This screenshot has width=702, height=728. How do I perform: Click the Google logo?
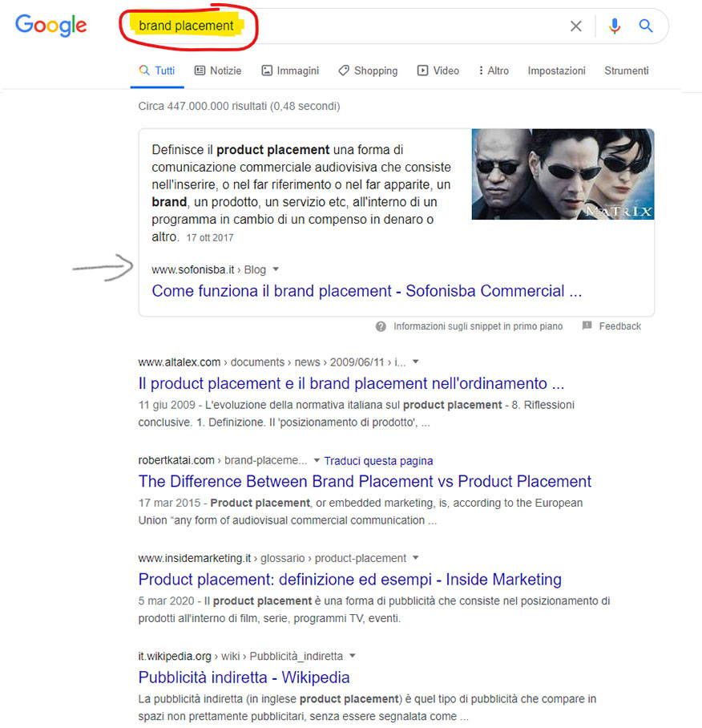(51, 25)
